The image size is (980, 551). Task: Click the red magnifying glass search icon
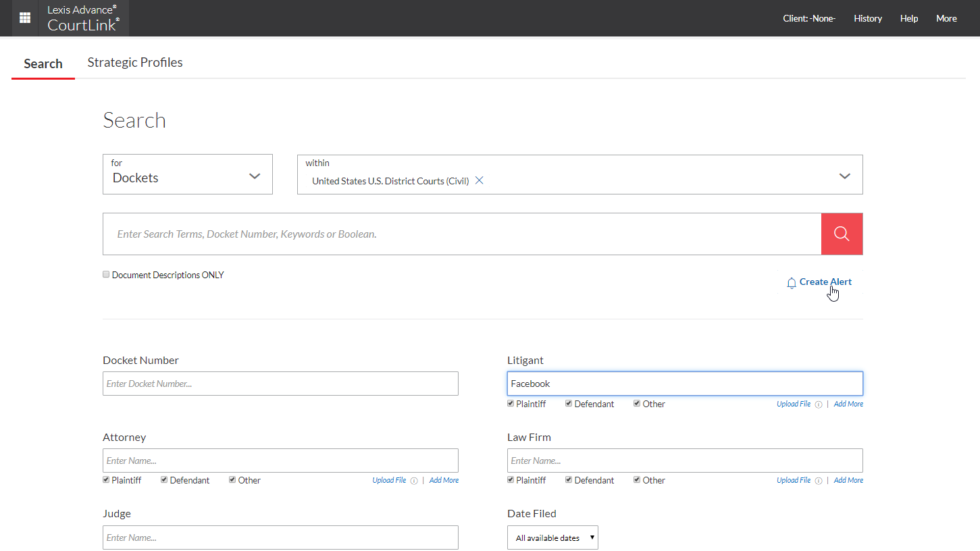[842, 234]
